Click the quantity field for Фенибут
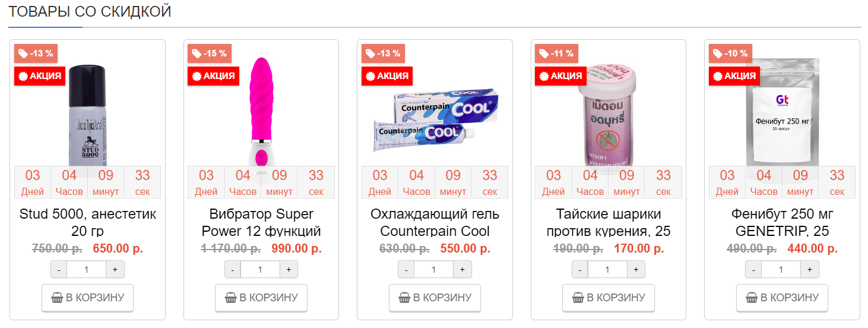 click(781, 270)
